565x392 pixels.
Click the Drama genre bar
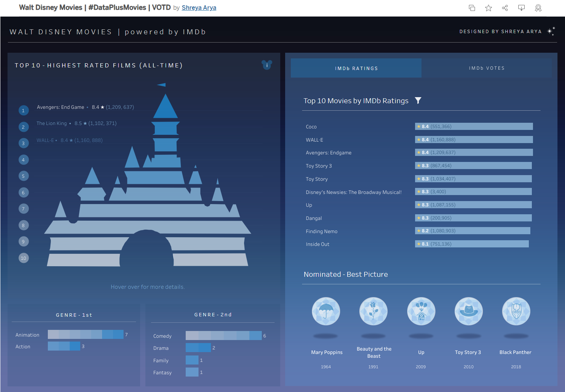pyautogui.click(x=198, y=348)
